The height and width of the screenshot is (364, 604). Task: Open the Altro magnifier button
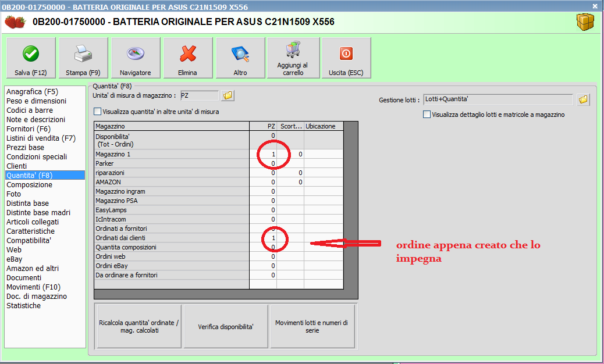[x=240, y=58]
